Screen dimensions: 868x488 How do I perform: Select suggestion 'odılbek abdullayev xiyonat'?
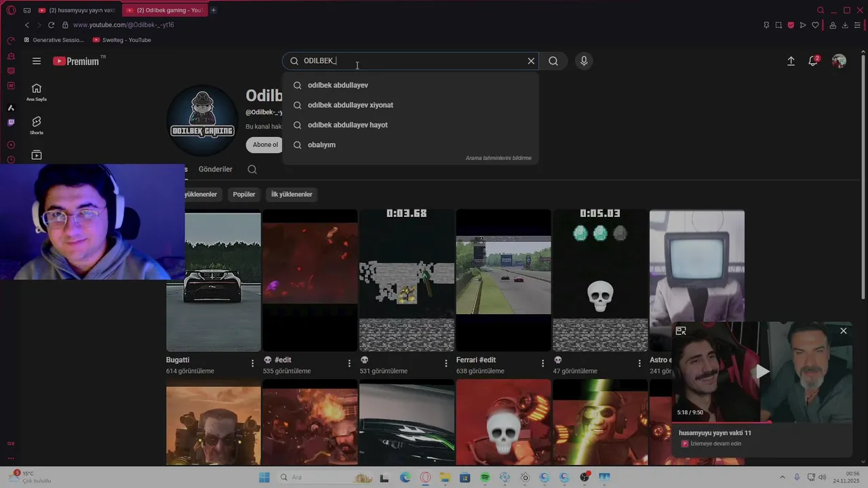click(x=410, y=105)
